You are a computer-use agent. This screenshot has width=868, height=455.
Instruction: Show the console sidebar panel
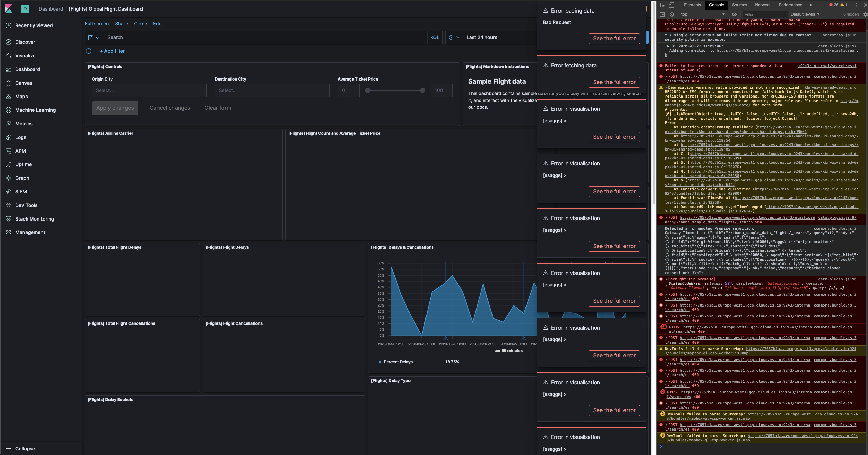pos(662,14)
